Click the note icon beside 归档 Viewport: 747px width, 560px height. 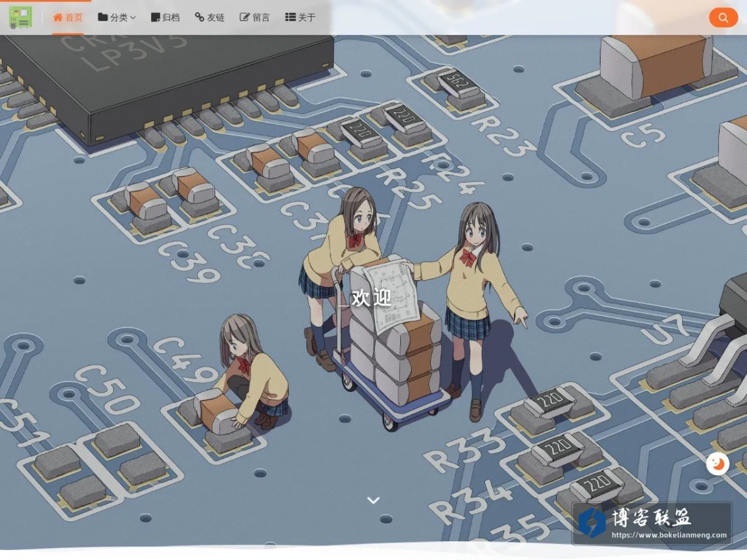155,17
